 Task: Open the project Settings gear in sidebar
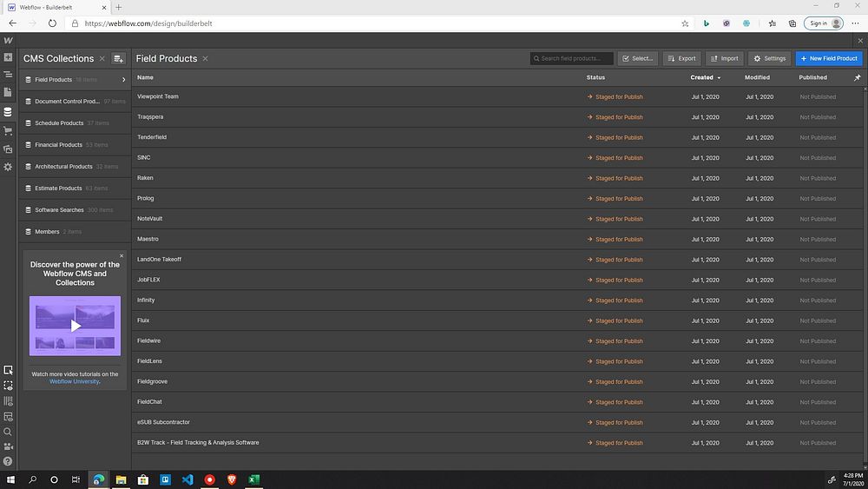8,167
